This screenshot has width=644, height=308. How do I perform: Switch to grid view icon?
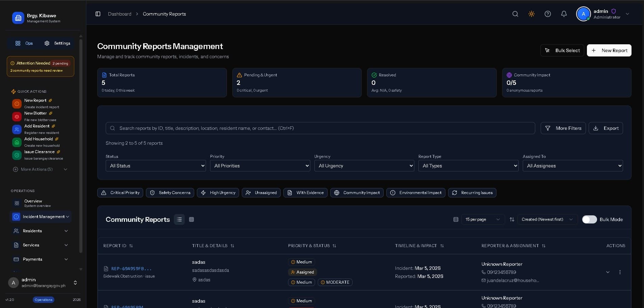pos(191,219)
